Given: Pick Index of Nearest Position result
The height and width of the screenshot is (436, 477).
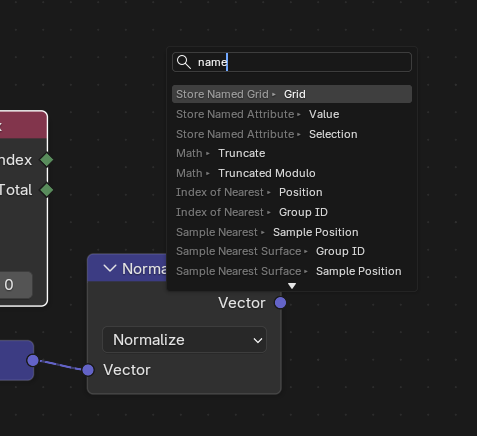Looking at the screenshot, I should click(292, 192).
